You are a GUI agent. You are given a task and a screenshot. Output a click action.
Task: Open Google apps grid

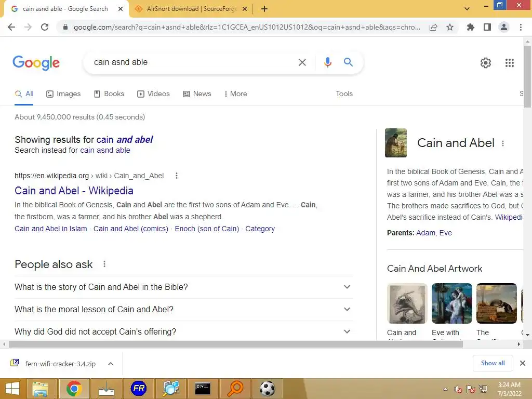[x=510, y=63]
